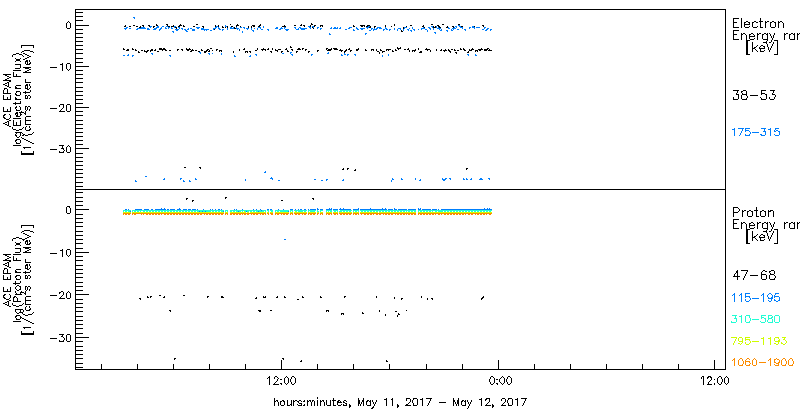Click the proton panel -30 axis value
This screenshot has height=410, width=800.
(60, 338)
